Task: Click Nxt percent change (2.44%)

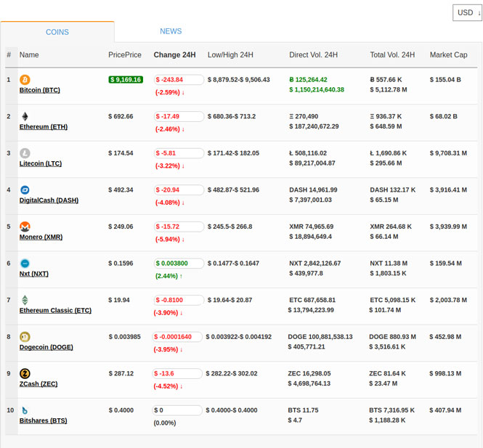Action: click(166, 276)
